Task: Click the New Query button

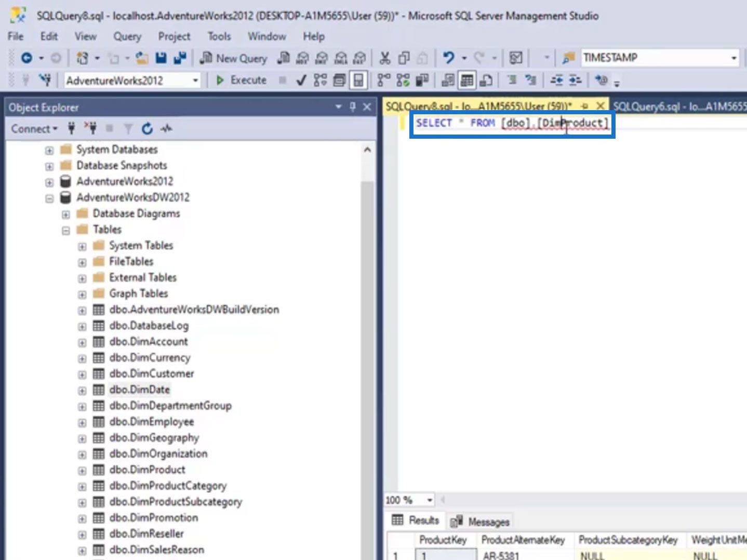Action: pos(234,58)
